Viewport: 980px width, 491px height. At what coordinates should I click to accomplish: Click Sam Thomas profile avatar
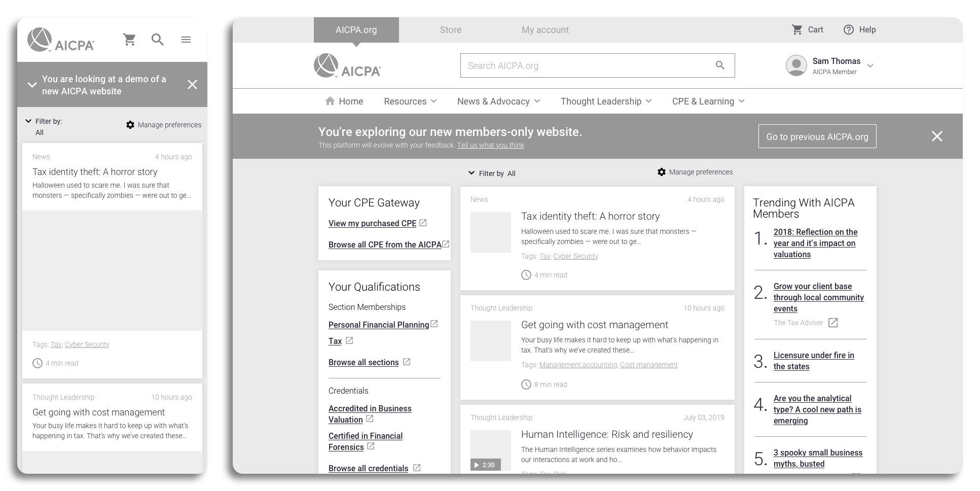coord(796,65)
